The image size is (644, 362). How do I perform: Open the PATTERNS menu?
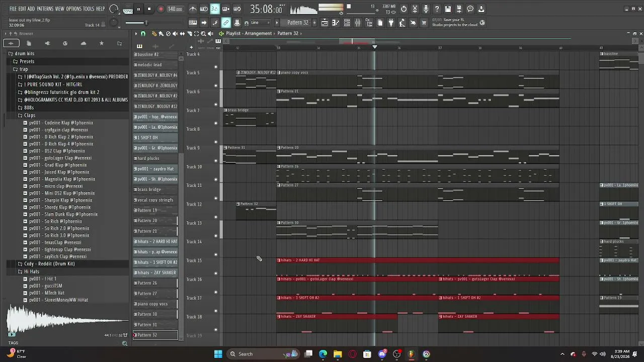45,9
